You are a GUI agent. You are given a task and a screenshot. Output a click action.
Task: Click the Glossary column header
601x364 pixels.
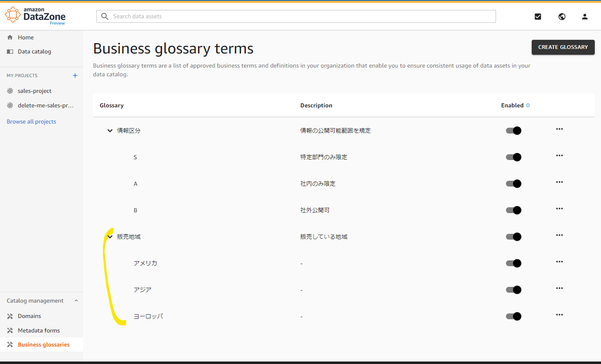[112, 105]
